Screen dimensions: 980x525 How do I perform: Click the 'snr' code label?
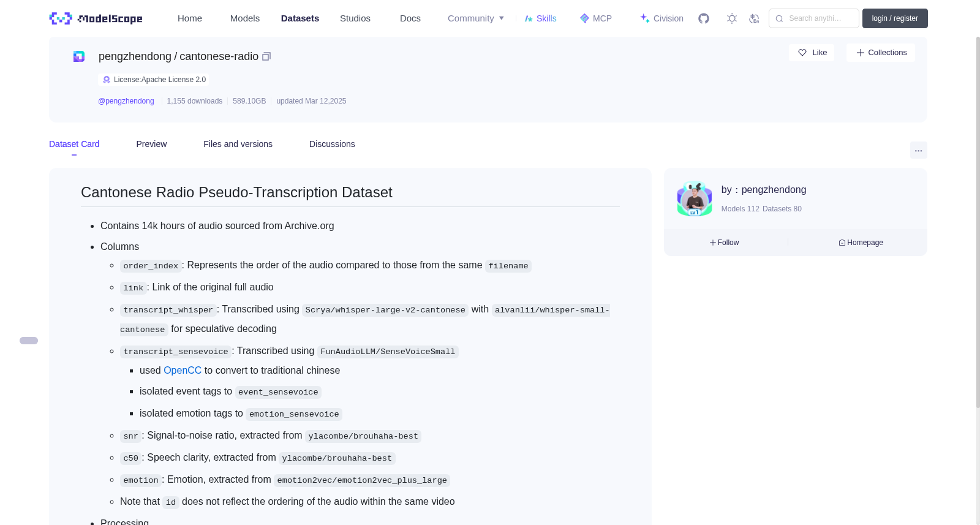(131, 436)
